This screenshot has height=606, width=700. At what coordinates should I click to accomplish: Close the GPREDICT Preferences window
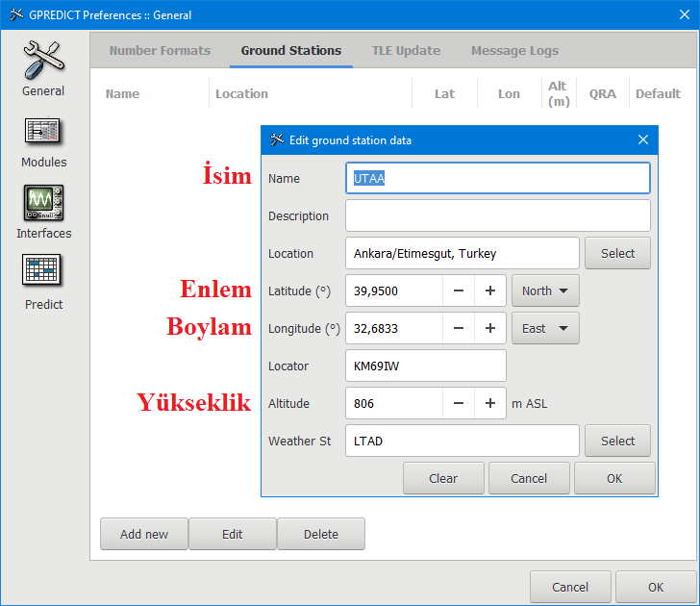point(684,14)
